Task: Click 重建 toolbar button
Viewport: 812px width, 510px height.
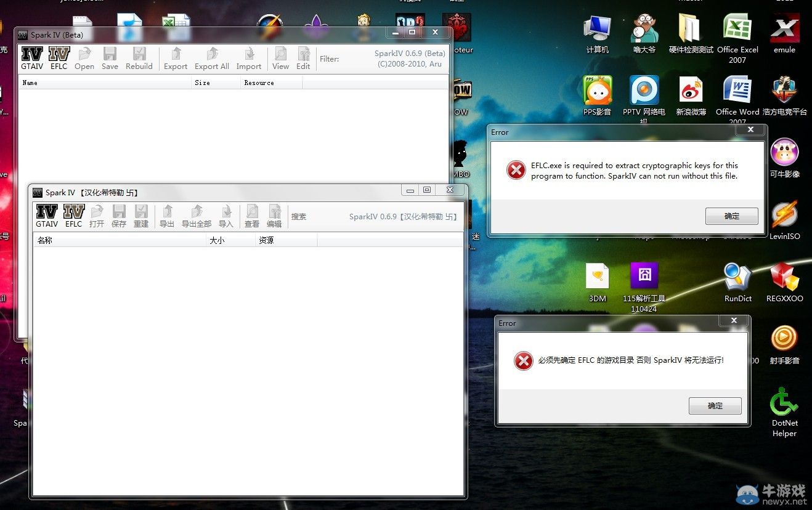Action: pyautogui.click(x=141, y=216)
